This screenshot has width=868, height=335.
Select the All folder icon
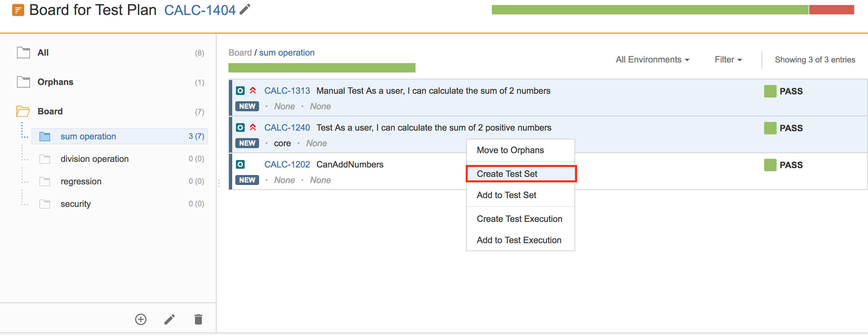pos(23,52)
